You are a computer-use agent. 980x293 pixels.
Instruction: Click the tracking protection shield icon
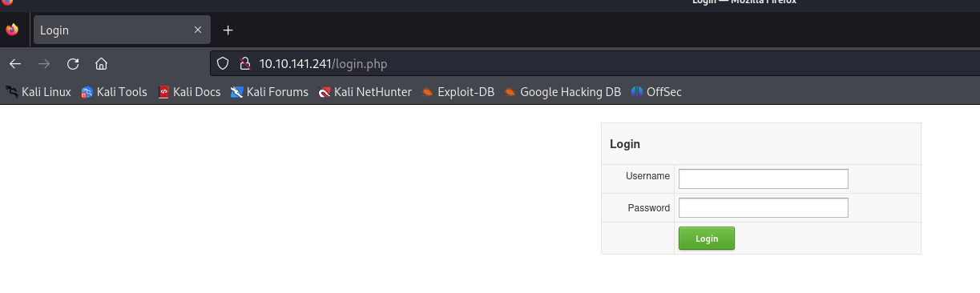[224, 64]
